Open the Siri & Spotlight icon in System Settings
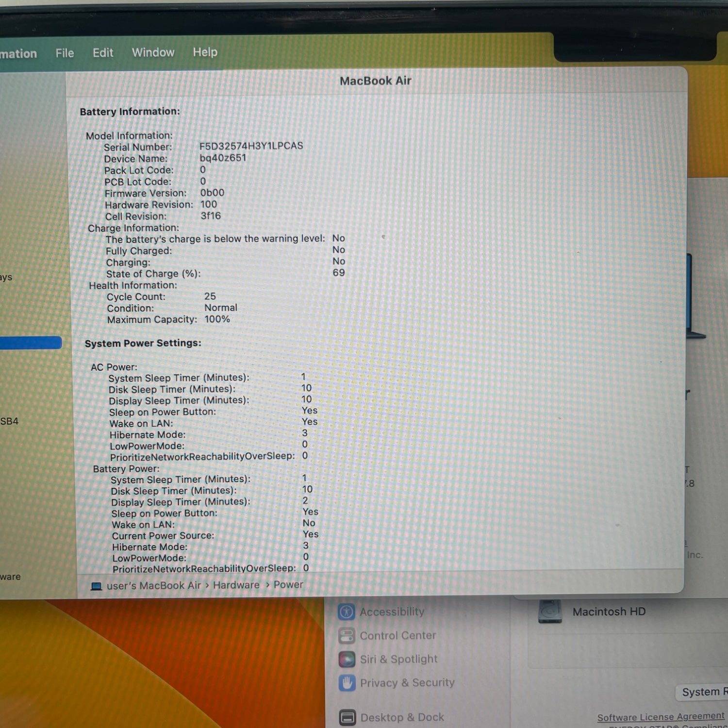Image resolution: width=728 pixels, height=728 pixels. click(x=347, y=660)
